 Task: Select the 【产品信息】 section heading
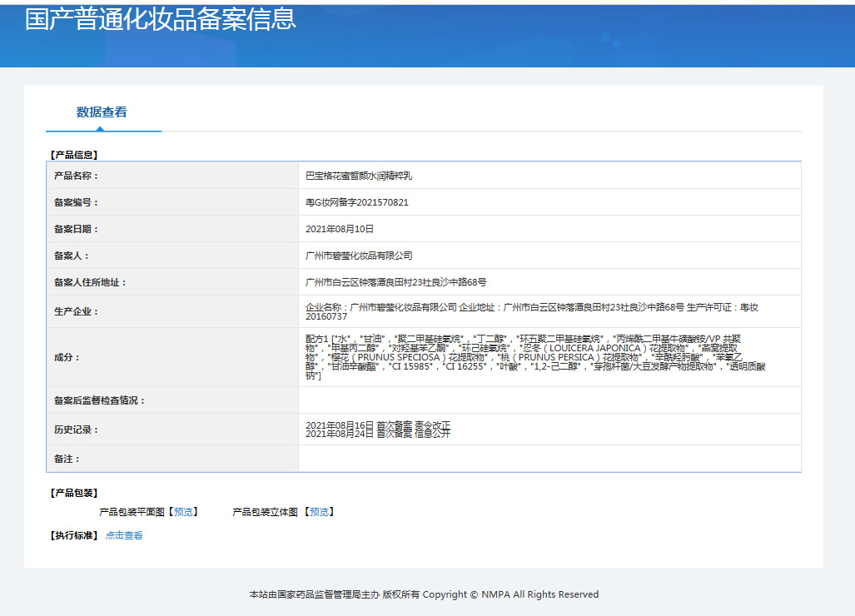click(74, 155)
